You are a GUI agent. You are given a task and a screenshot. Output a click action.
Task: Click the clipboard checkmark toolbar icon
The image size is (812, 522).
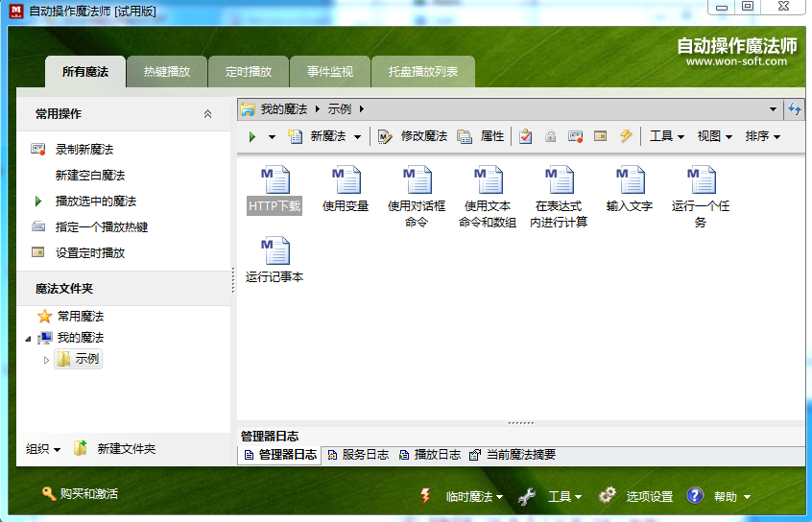click(x=526, y=136)
